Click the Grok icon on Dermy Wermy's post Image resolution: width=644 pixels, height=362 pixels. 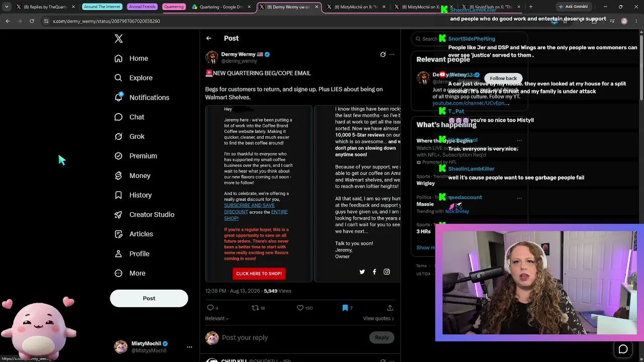click(383, 54)
